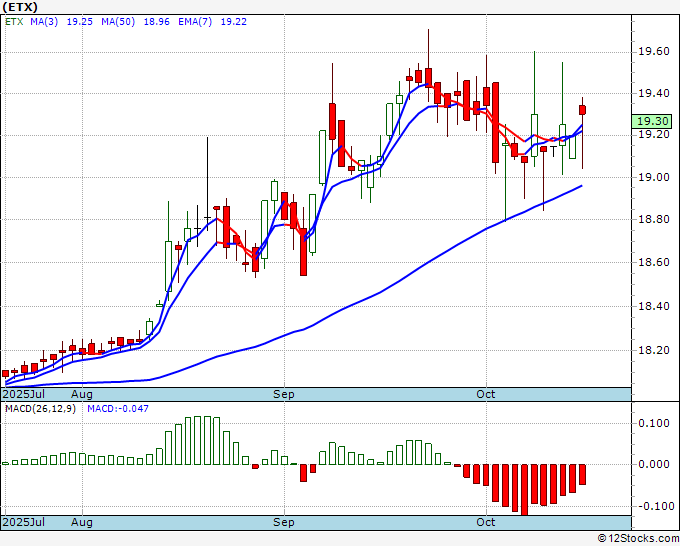
Task: Click the 18.80 price axis label
Action: tap(654, 219)
